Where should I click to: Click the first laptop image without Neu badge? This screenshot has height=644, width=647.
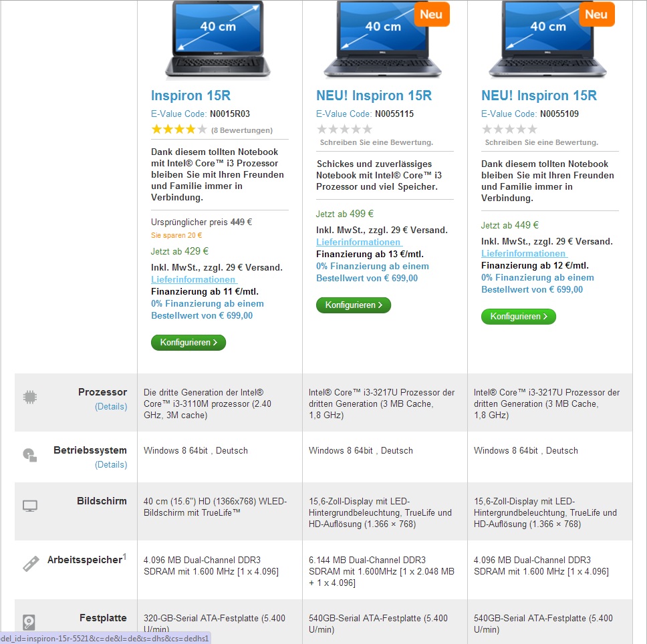click(x=218, y=39)
